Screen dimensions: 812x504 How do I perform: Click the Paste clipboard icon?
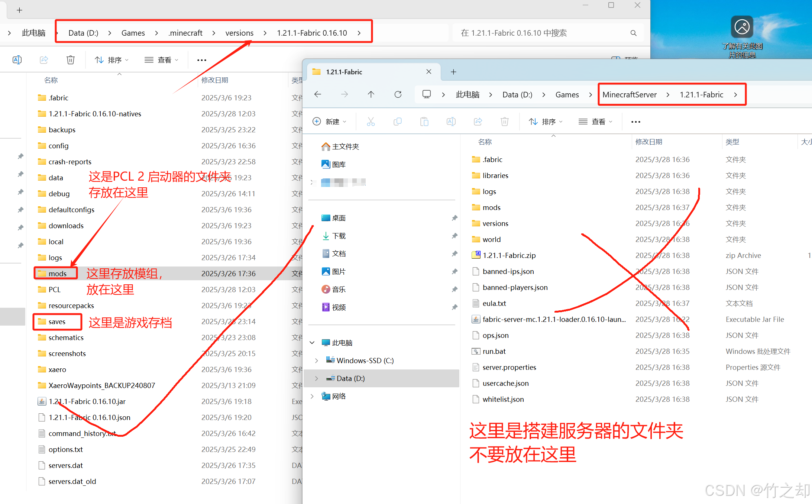[424, 122]
